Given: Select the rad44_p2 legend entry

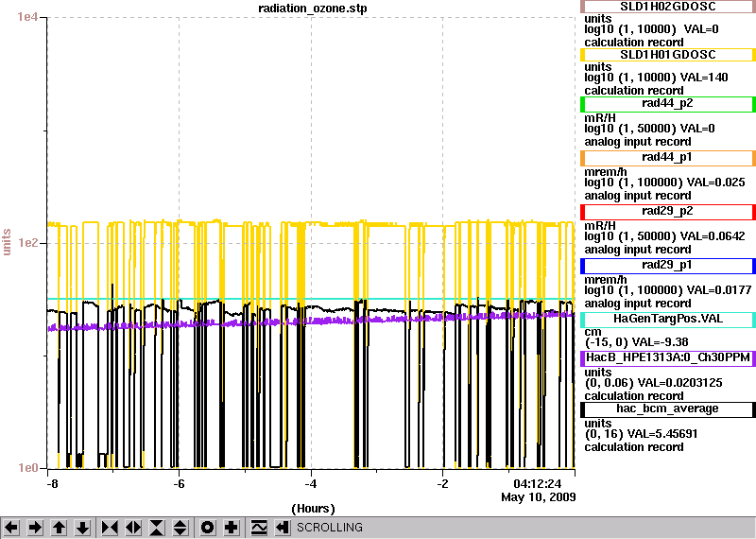Looking at the screenshot, I should 668,104.
